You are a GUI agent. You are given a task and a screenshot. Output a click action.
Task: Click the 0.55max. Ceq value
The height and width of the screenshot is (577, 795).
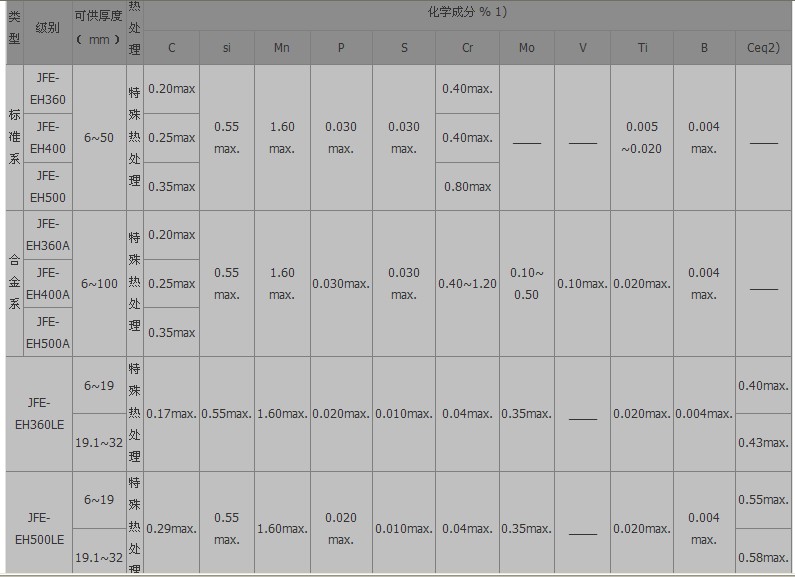tap(763, 499)
